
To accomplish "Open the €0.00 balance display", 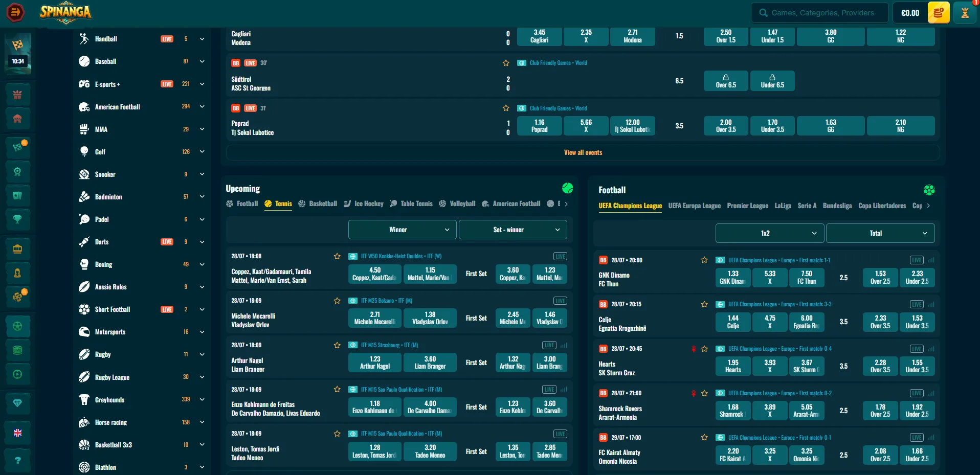I will click(910, 13).
